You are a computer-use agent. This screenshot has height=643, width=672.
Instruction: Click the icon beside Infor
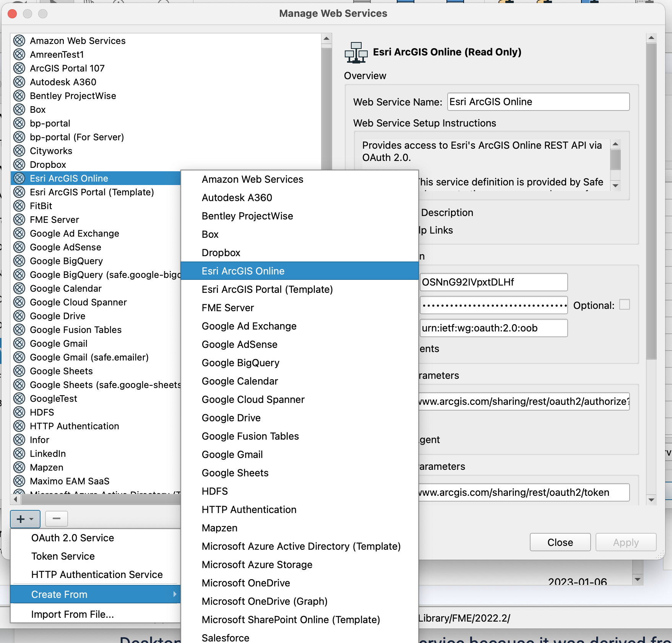[x=19, y=440]
